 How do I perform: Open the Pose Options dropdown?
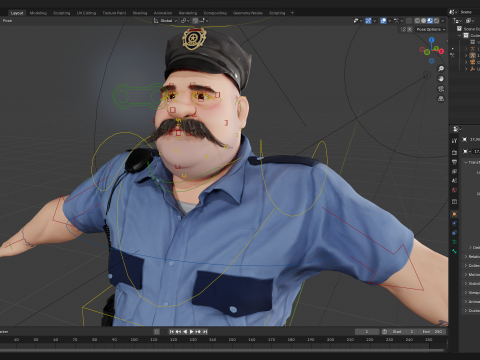431,29
